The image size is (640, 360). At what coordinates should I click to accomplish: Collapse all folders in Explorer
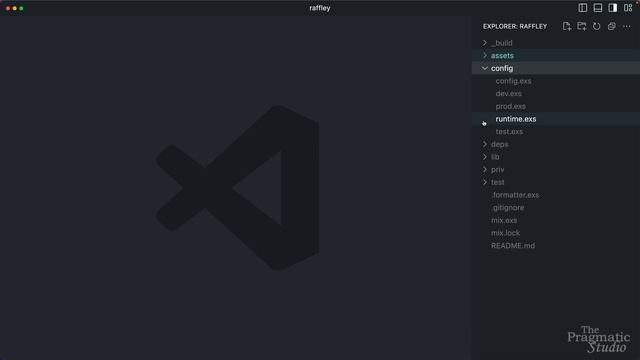[611, 27]
